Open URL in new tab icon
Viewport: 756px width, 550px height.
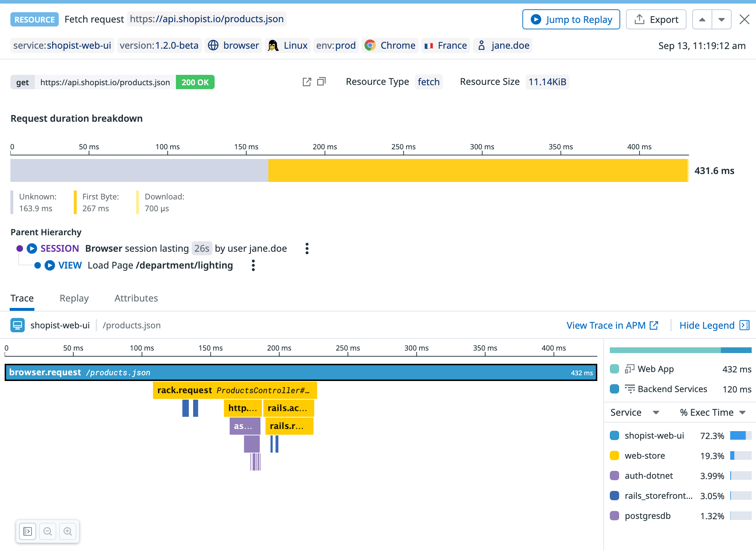pyautogui.click(x=307, y=82)
